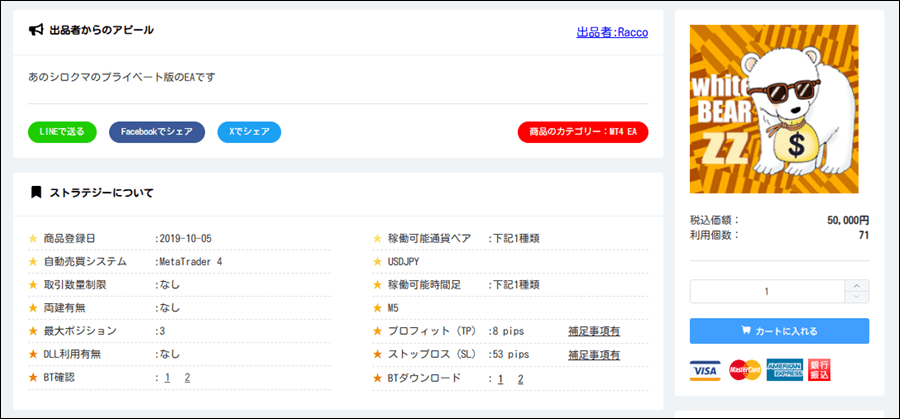The width and height of the screenshot is (900, 419).
Task: Click the star icon next to ストップロス (SL)
Action: [377, 355]
